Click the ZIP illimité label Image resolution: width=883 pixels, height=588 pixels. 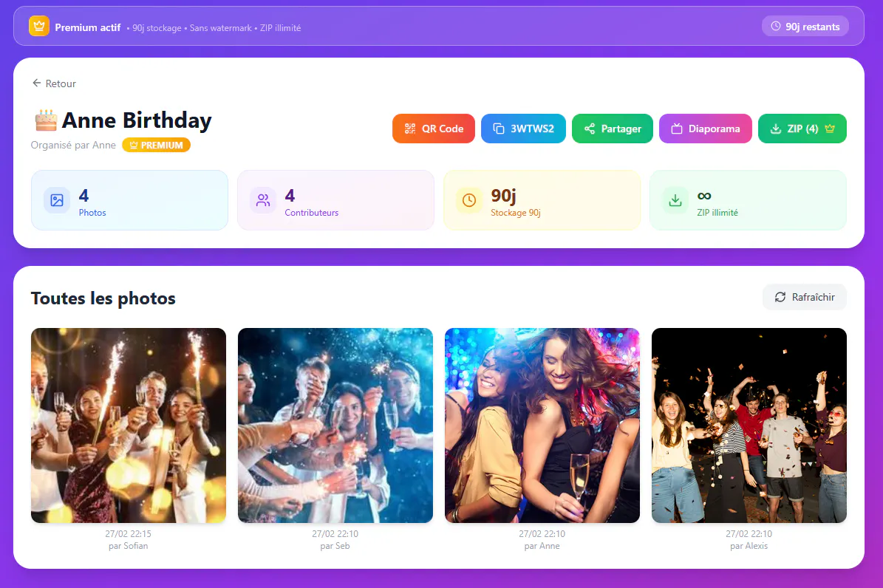[x=717, y=212]
